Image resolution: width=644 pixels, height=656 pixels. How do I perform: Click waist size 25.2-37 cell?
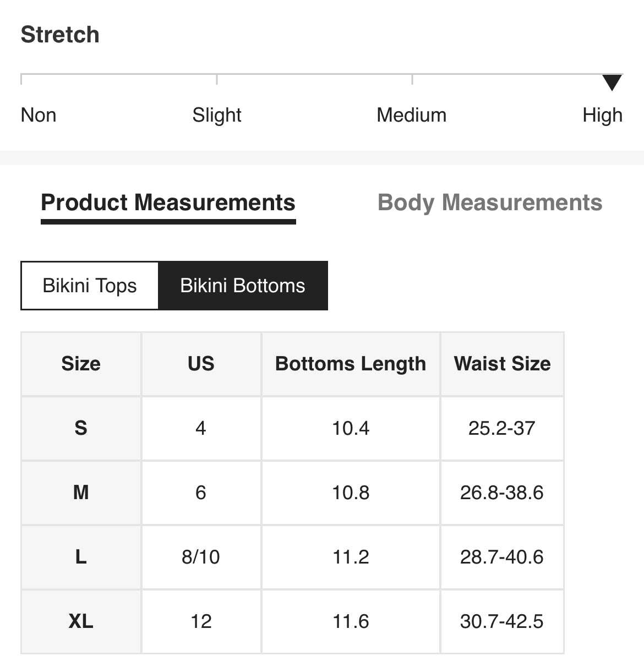[502, 428]
